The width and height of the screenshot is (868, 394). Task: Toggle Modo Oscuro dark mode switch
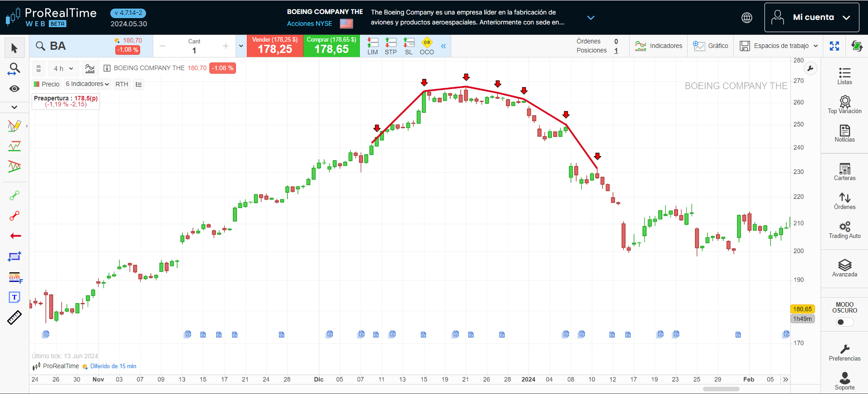click(844, 322)
